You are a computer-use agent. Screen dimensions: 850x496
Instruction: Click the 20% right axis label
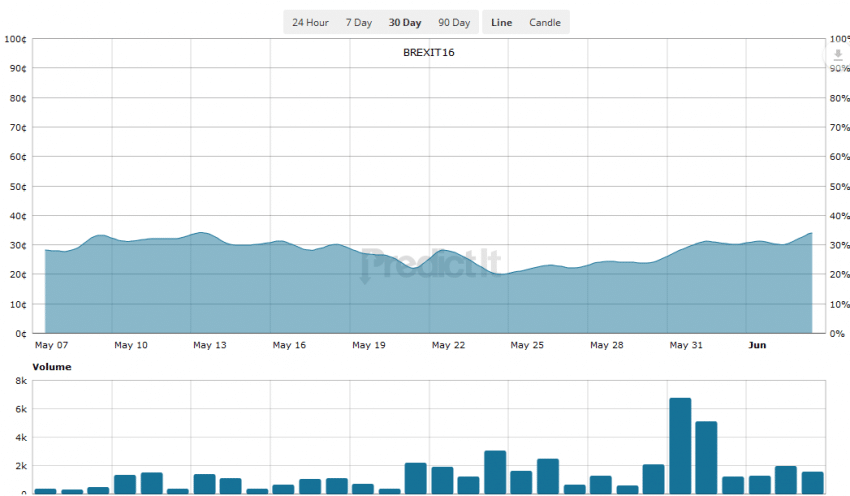(x=839, y=274)
